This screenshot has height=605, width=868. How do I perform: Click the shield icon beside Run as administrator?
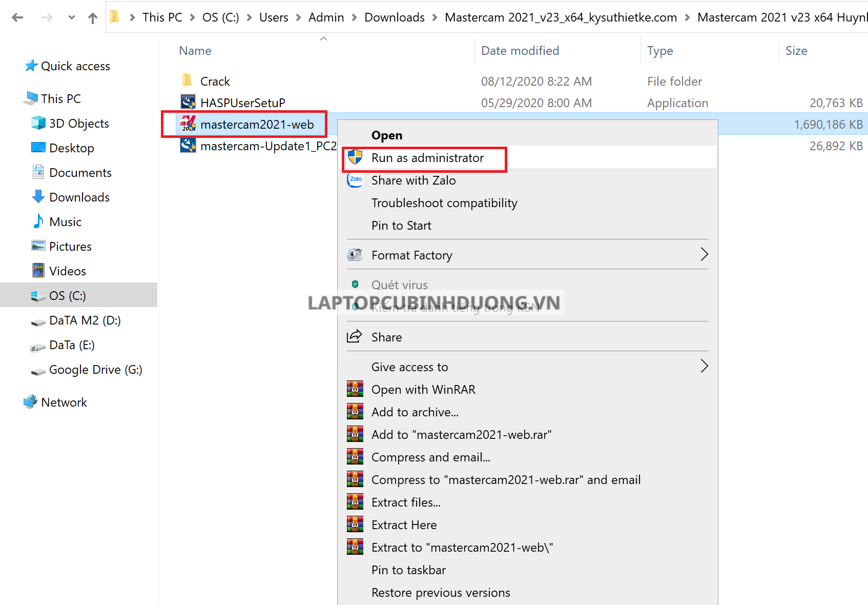point(355,157)
